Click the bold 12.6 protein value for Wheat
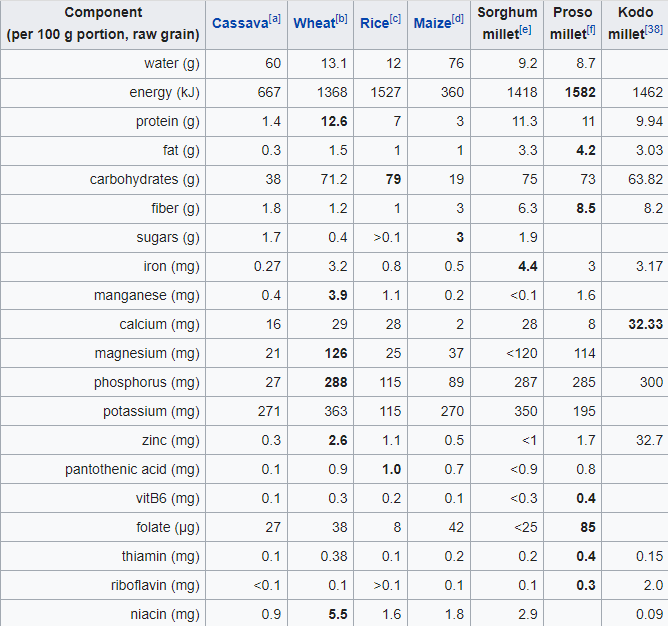Viewport: 668px width, 626px height. point(334,121)
